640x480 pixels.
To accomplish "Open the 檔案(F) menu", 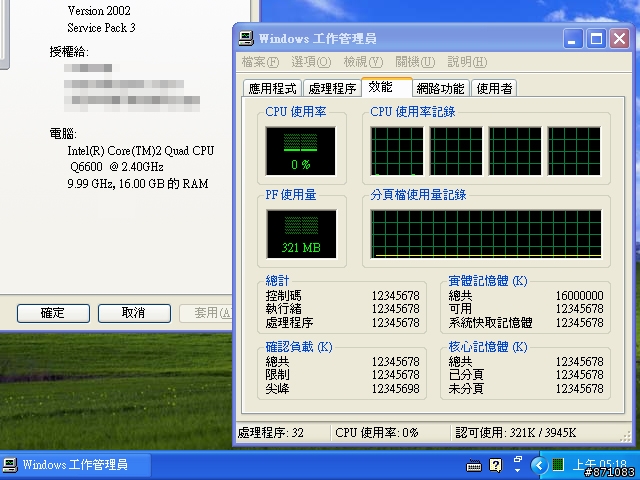I will tap(260, 62).
